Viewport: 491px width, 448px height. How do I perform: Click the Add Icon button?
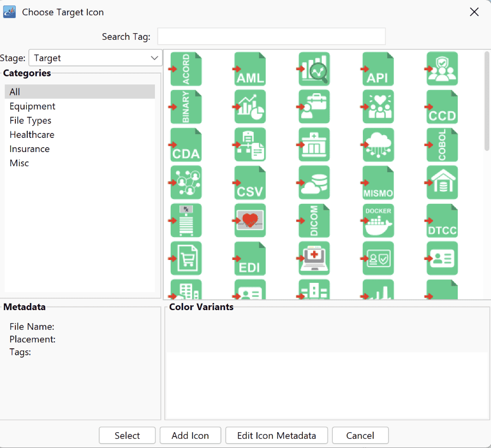(190, 435)
